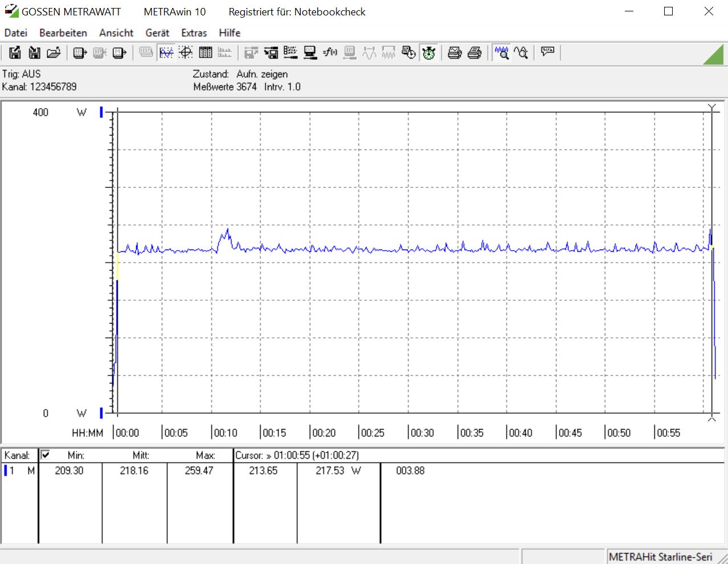This screenshot has width=728, height=564.
Task: Minimize the METRAwin 10 window
Action: click(629, 11)
